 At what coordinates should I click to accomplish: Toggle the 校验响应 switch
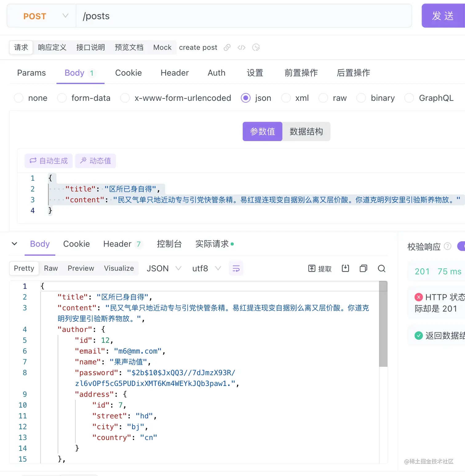coord(461,246)
